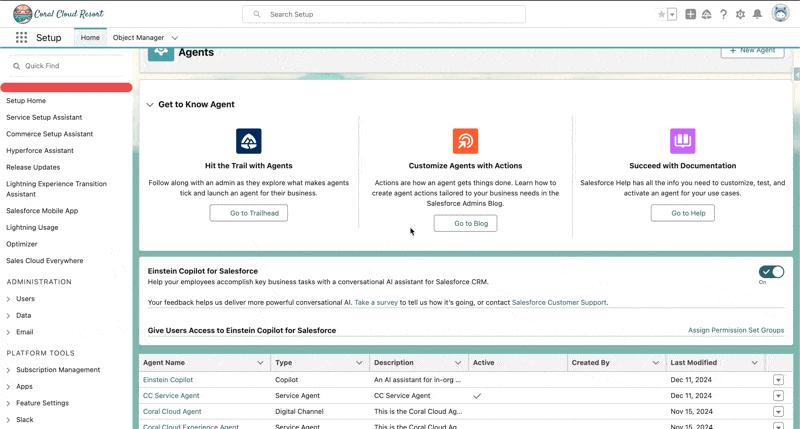Open Hyperforce Assistant
Screen dimensions: 800x429
pyautogui.click(x=40, y=150)
